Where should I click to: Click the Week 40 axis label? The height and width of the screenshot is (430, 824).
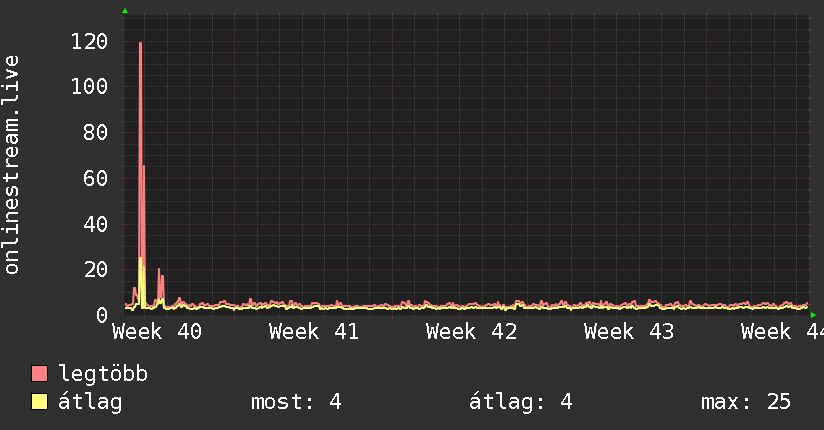[157, 332]
